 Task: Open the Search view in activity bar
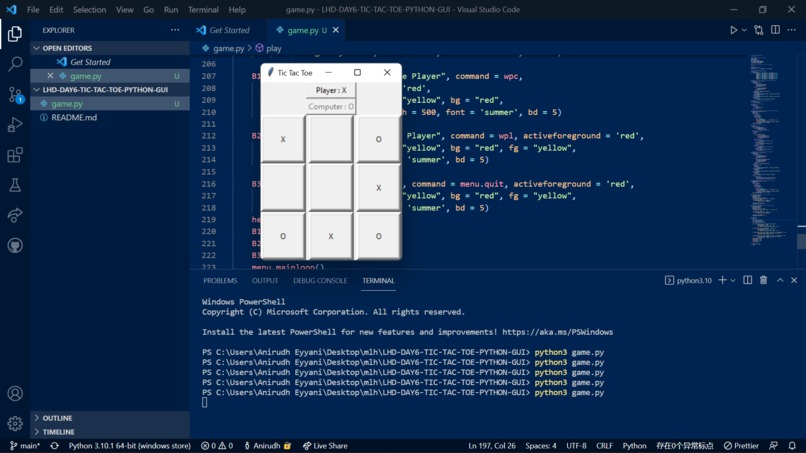pos(15,64)
